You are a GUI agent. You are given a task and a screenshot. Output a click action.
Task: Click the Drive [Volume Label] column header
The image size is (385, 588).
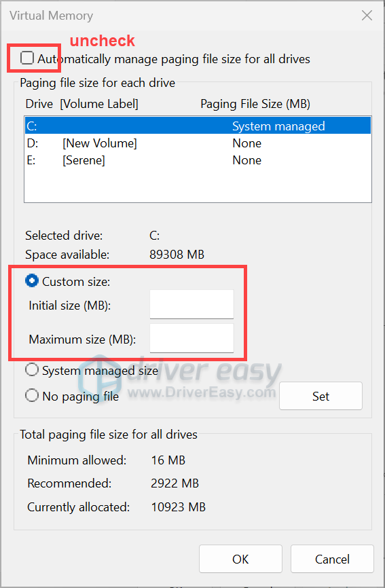pyautogui.click(x=81, y=104)
